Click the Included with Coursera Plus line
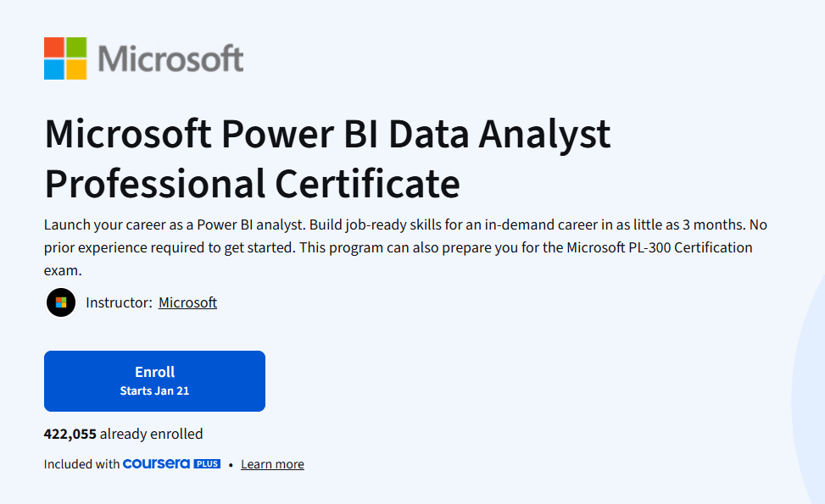The width and height of the screenshot is (825, 504). click(81, 463)
